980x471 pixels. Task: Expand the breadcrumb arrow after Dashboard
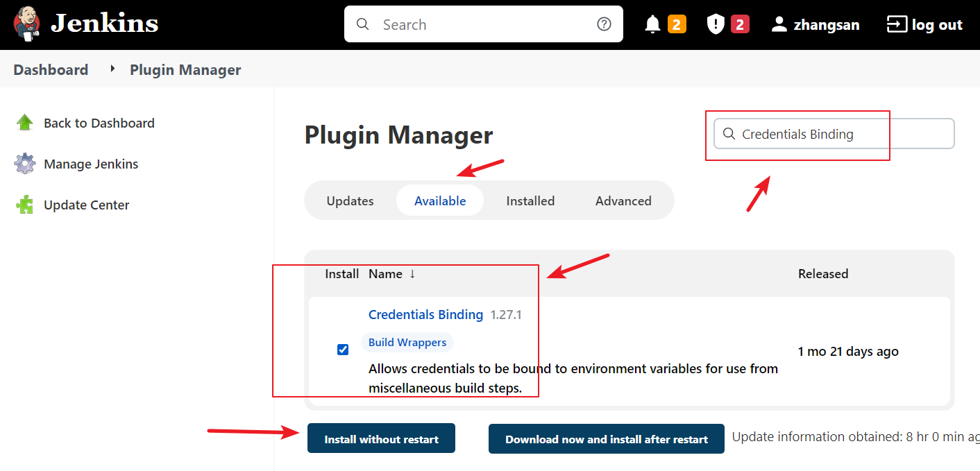pyautogui.click(x=112, y=69)
